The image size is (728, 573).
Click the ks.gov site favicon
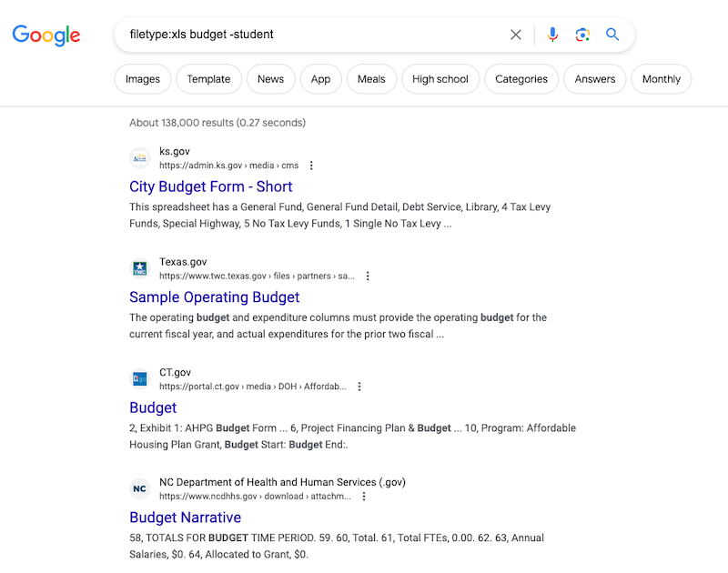pos(140,157)
